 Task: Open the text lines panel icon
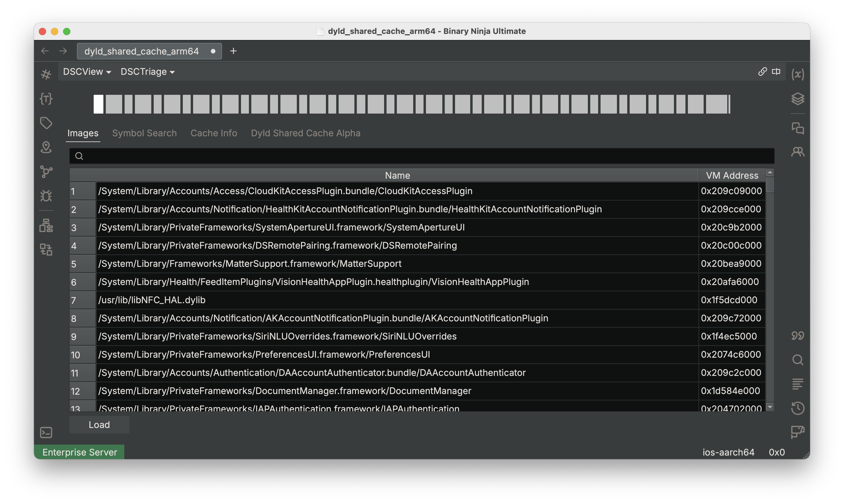click(797, 384)
